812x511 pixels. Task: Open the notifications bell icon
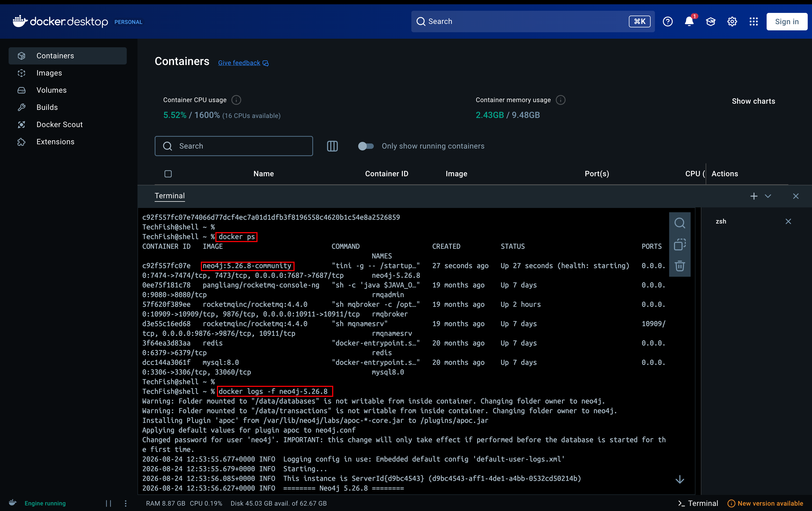pos(689,21)
